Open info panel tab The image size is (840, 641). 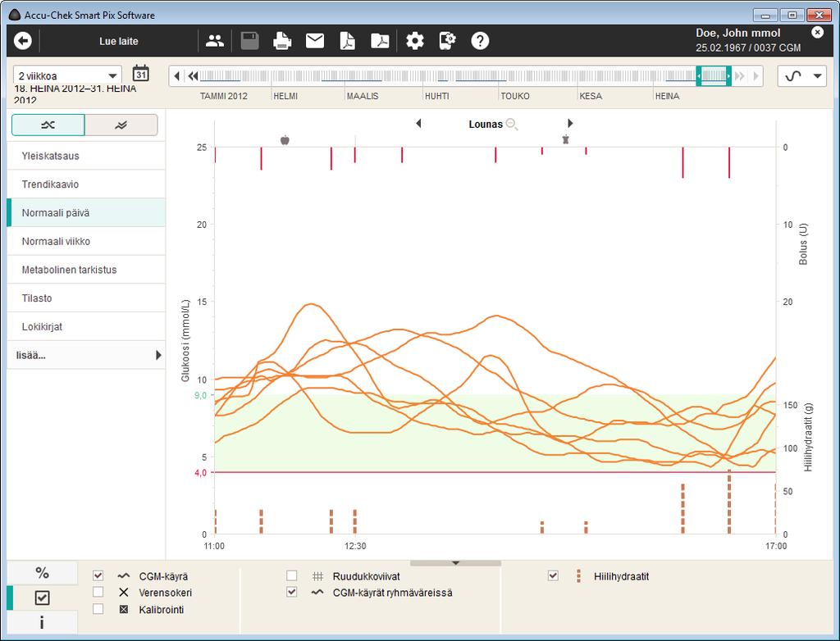[43, 622]
